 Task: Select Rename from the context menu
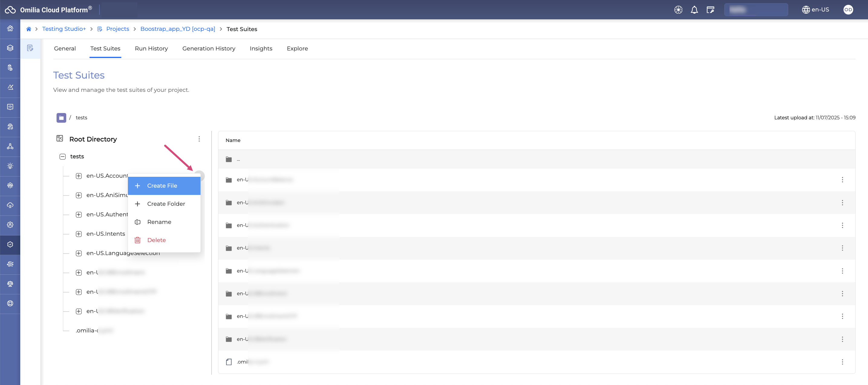tap(159, 222)
